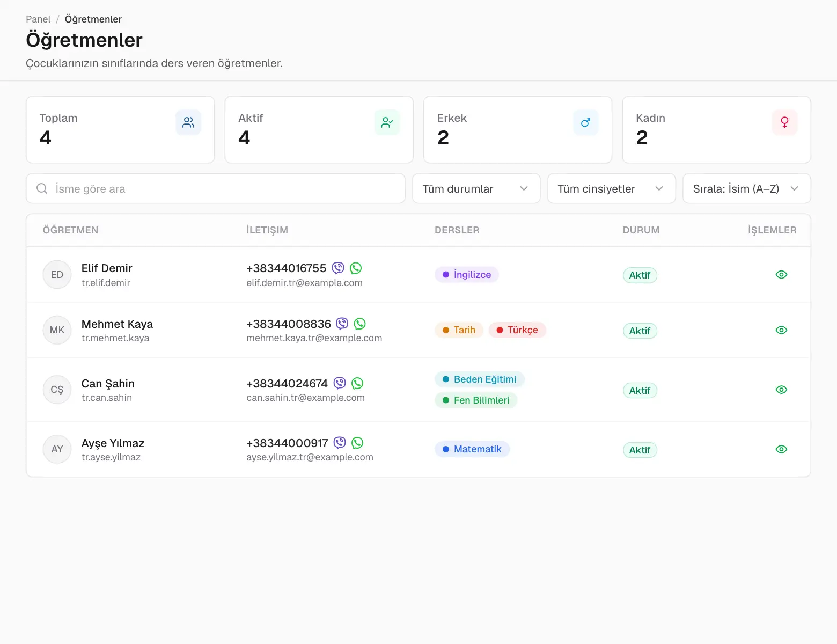Image resolution: width=837 pixels, height=644 pixels.
Task: Open the Sırala: İsim (A–Z) dropdown
Action: 746,188
